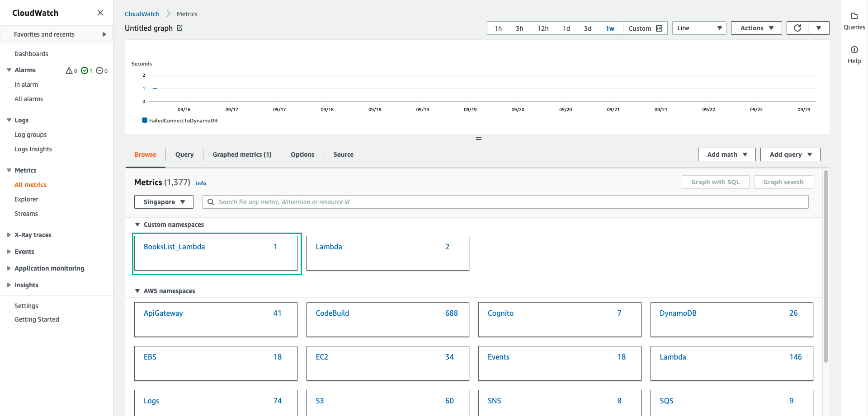868x416 pixels.
Task: Close the CloudWatch navigation panel
Action: (x=100, y=13)
